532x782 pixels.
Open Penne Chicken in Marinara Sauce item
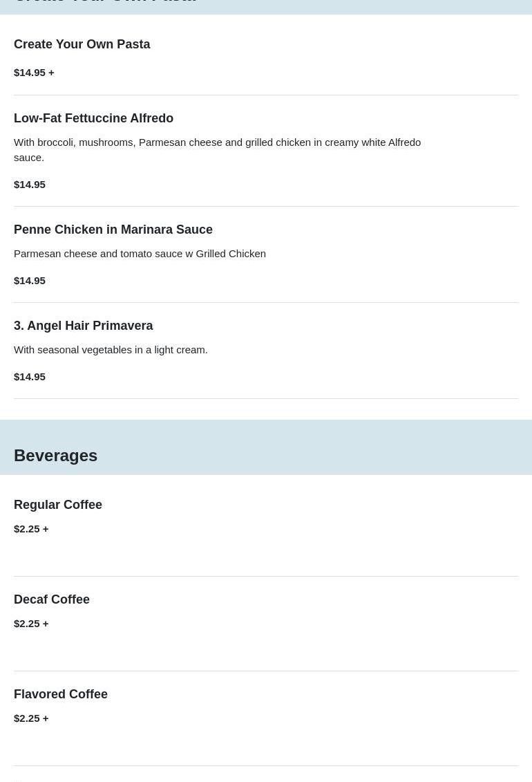pyautogui.click(x=113, y=230)
